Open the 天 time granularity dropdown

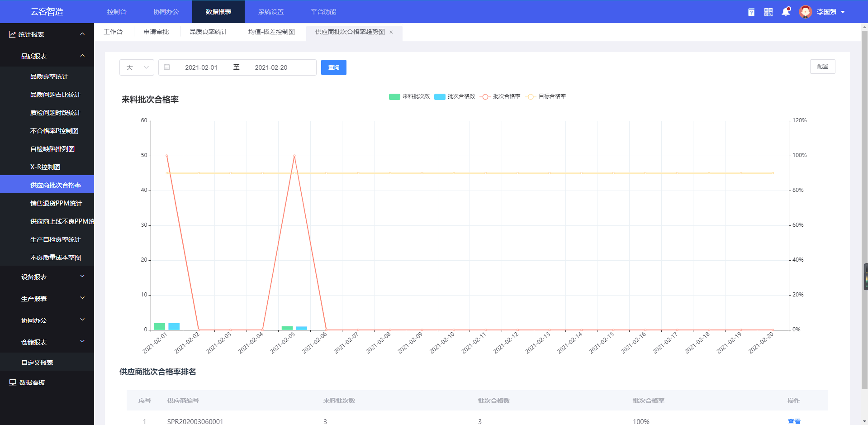click(137, 67)
